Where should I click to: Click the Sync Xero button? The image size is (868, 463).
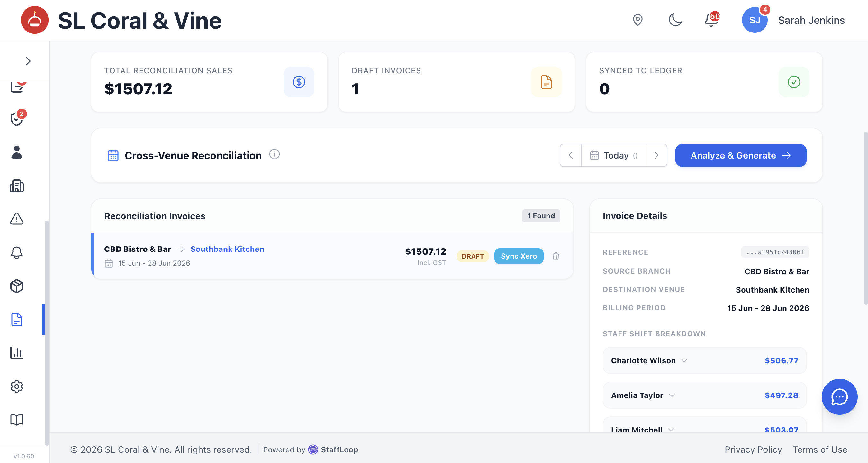click(519, 256)
